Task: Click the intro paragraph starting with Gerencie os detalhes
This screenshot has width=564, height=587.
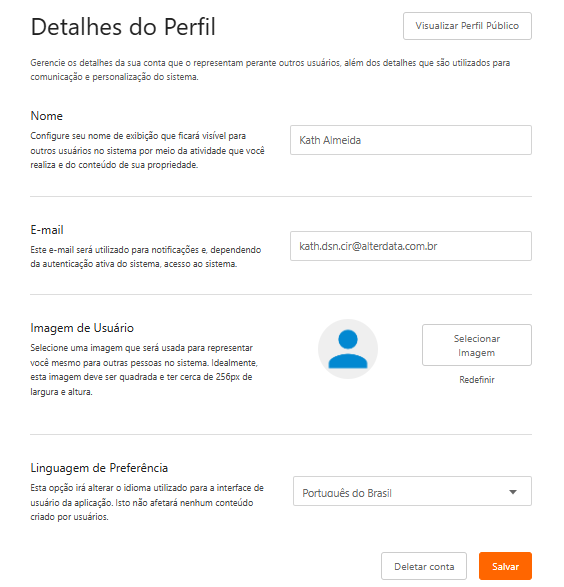Action: [270, 70]
